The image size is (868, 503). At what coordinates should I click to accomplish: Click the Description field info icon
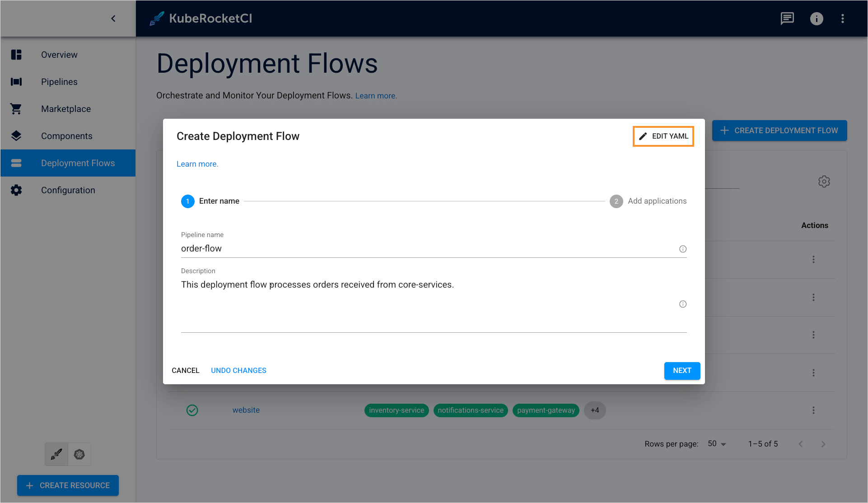(682, 304)
